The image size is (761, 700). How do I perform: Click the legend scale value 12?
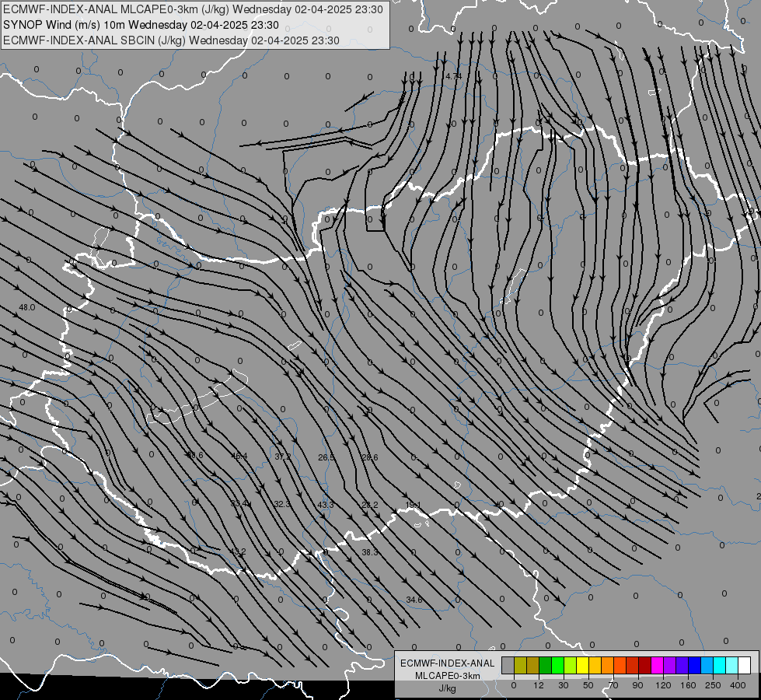(538, 685)
